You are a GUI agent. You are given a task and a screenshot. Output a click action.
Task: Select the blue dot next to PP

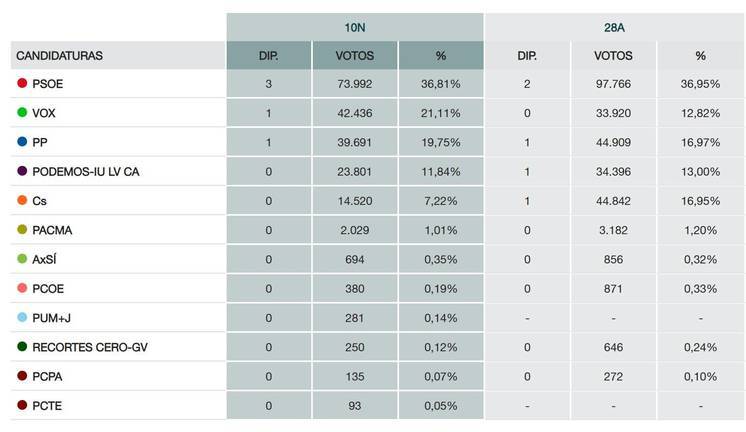tap(22, 142)
